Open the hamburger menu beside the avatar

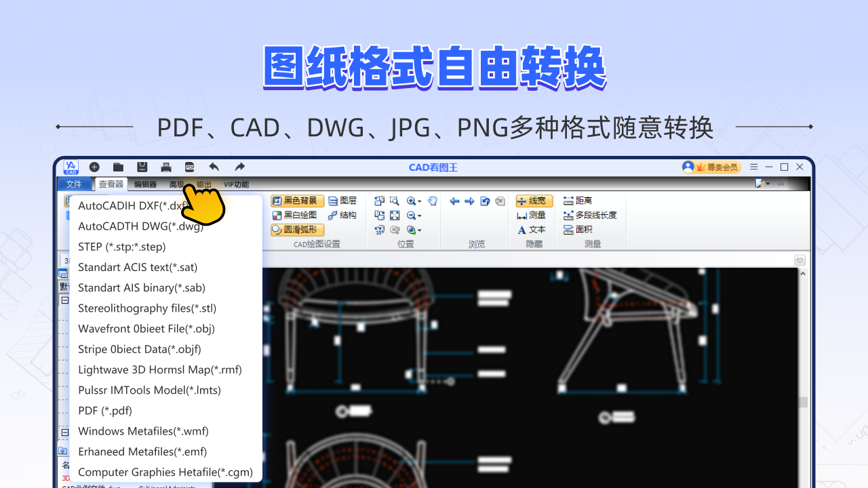point(753,166)
